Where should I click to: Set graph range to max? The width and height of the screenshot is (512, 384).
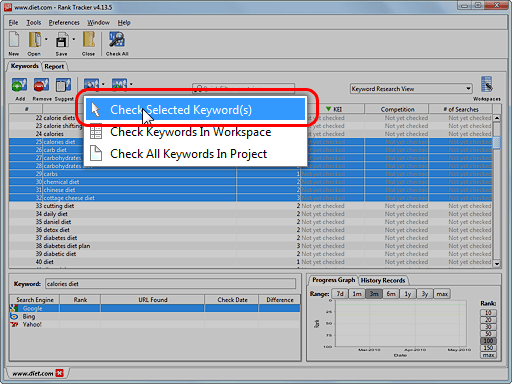point(442,294)
